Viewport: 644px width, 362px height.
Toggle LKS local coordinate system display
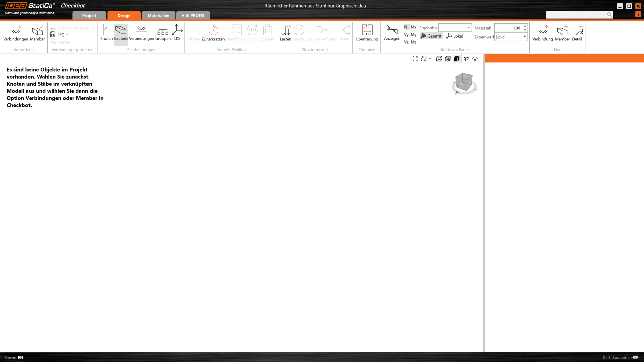pos(177,33)
